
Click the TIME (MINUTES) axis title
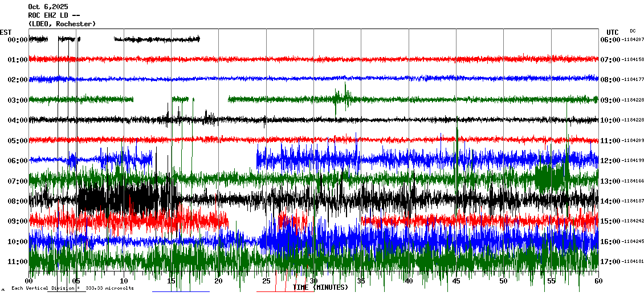[320, 287]
